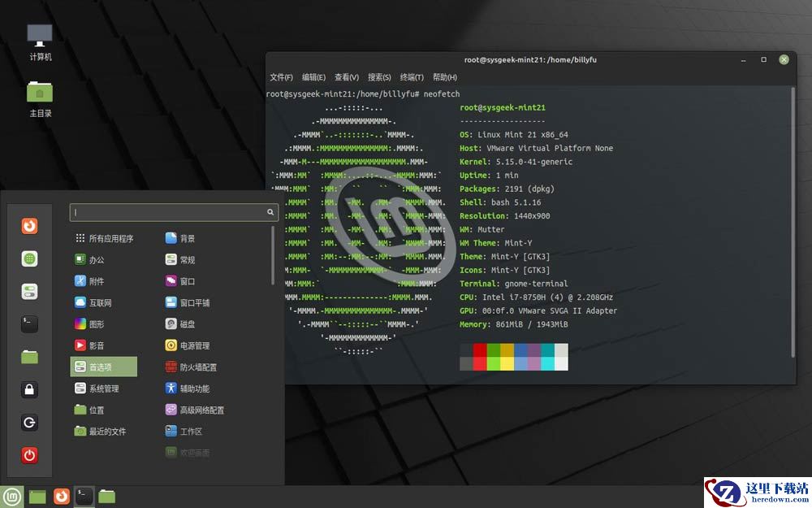Image resolution: width=812 pixels, height=508 pixels.
Task: Select the 图形 graphics category
Action: click(89, 324)
